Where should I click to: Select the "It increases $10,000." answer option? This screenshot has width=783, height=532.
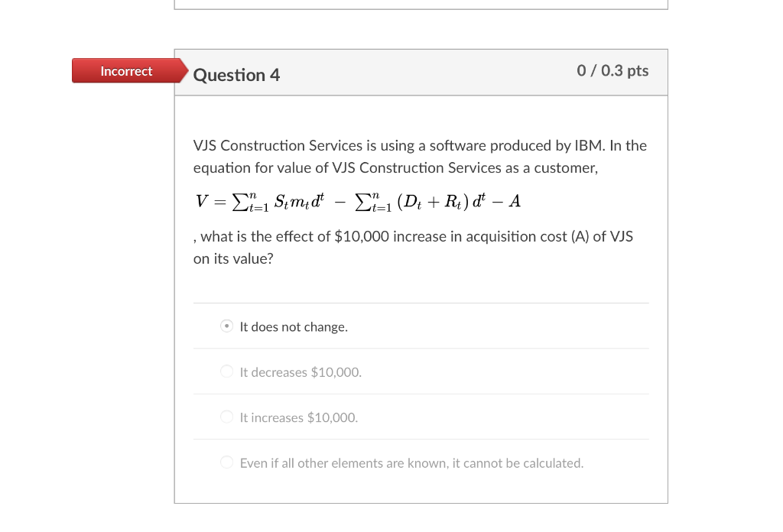297,417
